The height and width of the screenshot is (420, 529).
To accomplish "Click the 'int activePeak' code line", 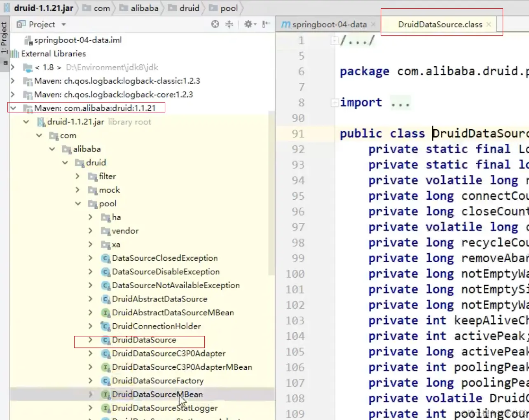I will pos(448,336).
